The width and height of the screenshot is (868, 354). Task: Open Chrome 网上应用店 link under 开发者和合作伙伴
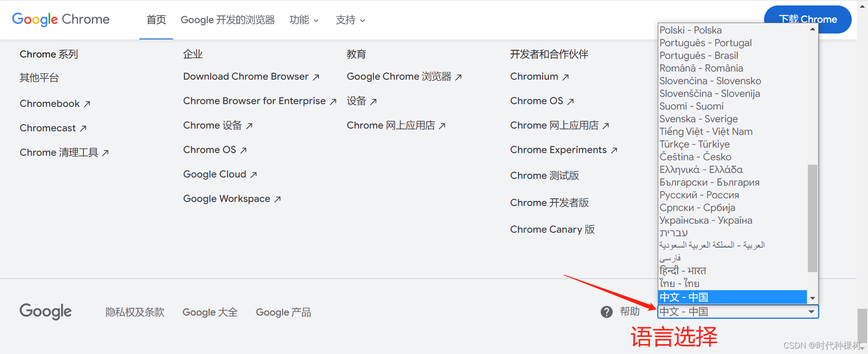tap(560, 125)
